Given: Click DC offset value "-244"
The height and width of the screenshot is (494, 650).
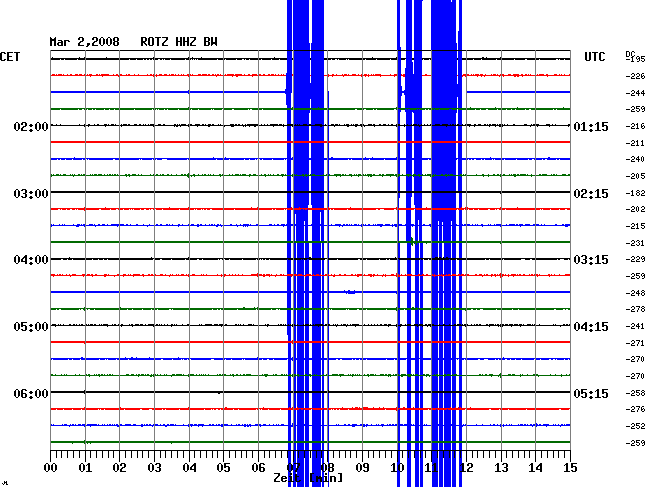Looking at the screenshot, I should pos(635,93).
